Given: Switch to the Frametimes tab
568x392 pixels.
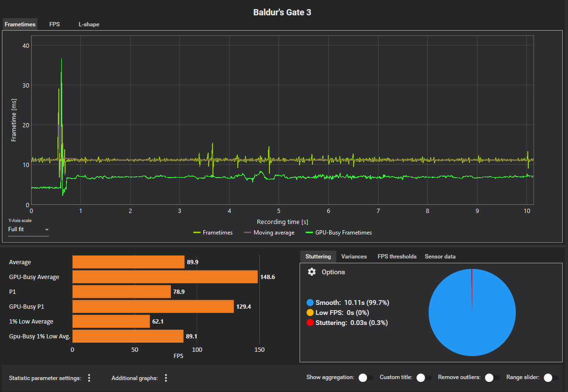Looking at the screenshot, I should click(20, 24).
